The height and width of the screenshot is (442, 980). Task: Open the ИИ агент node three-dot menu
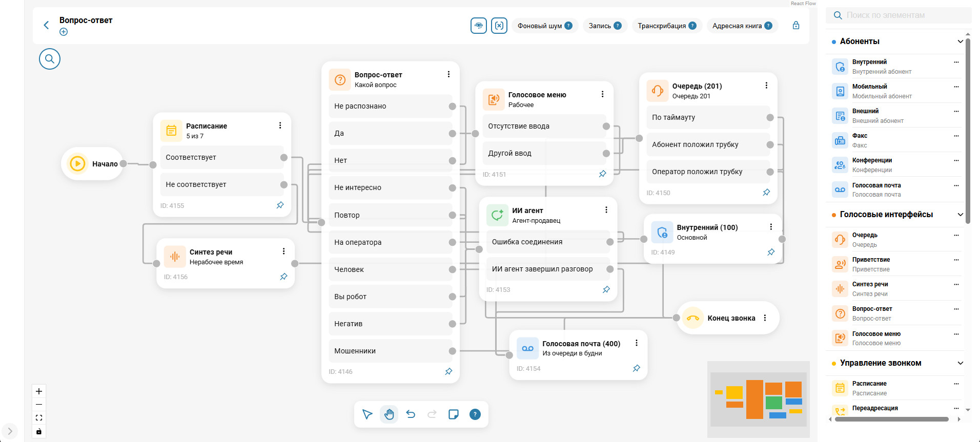click(606, 210)
